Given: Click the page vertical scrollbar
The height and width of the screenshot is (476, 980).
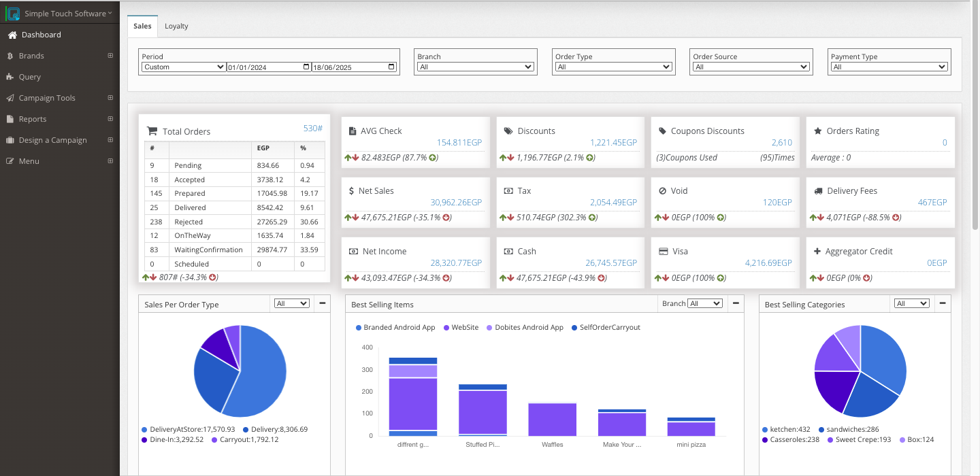Looking at the screenshot, I should point(976,116).
